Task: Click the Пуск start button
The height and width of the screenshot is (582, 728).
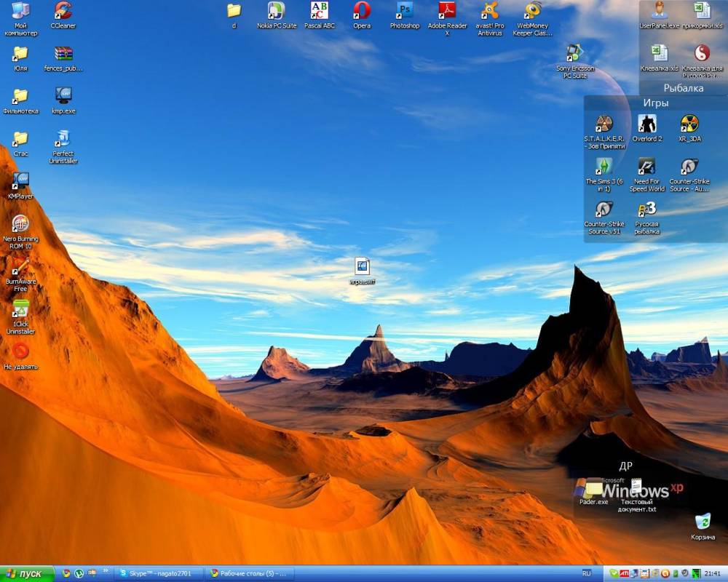Action: coord(28,573)
